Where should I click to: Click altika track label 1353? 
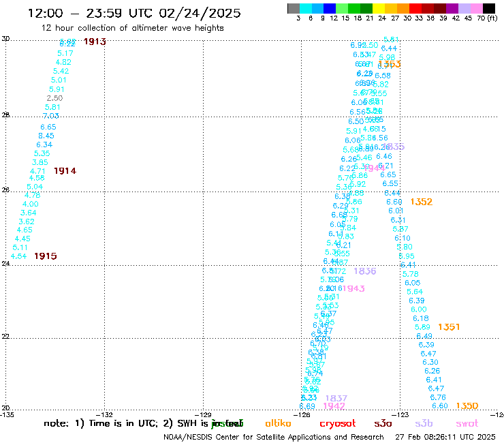coord(390,64)
